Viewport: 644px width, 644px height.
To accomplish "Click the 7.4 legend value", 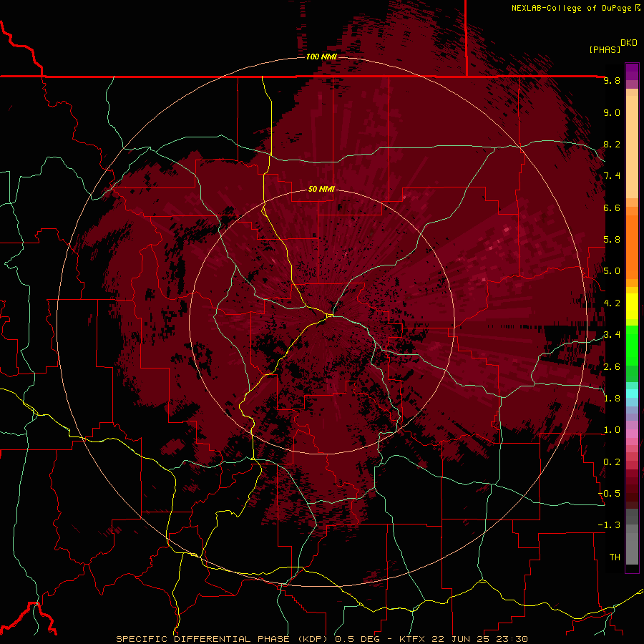I will tap(612, 176).
